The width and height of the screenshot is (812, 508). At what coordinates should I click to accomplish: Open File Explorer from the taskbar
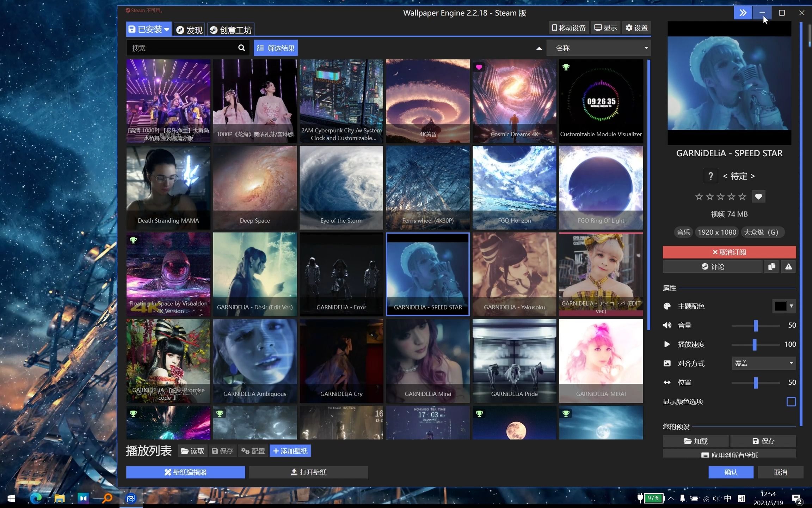click(60, 498)
